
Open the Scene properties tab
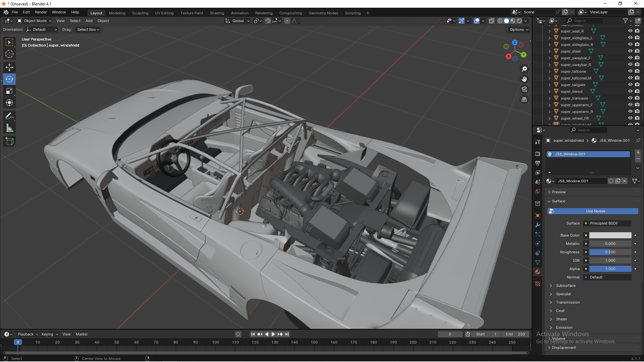(538, 182)
